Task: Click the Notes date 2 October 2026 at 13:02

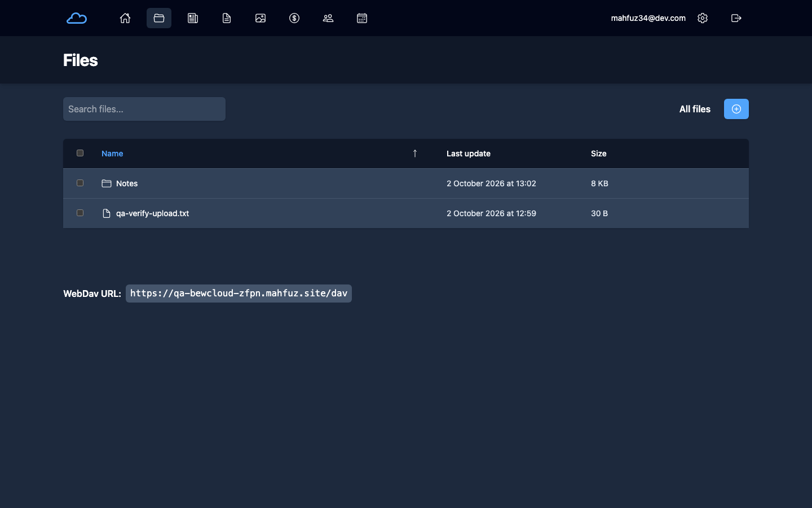Action: pyautogui.click(x=491, y=183)
